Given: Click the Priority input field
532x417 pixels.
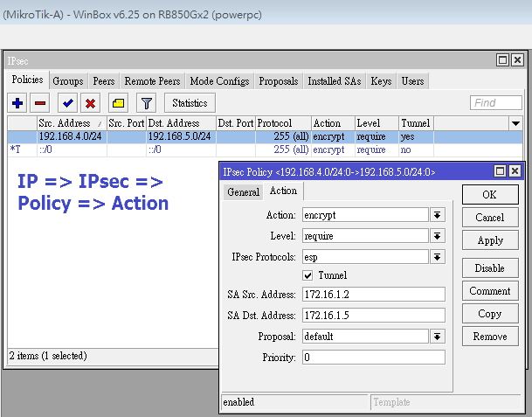Looking at the screenshot, I should tap(374, 358).
